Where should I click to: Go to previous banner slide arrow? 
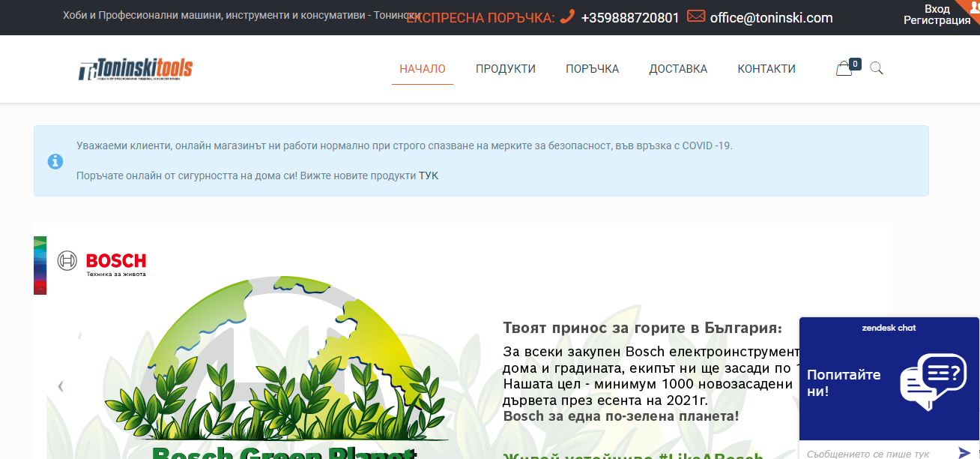tap(61, 386)
